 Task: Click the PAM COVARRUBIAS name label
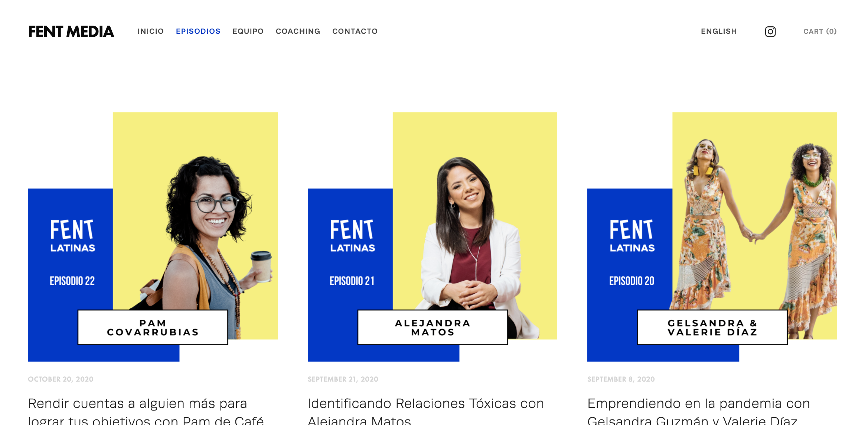coord(153,327)
